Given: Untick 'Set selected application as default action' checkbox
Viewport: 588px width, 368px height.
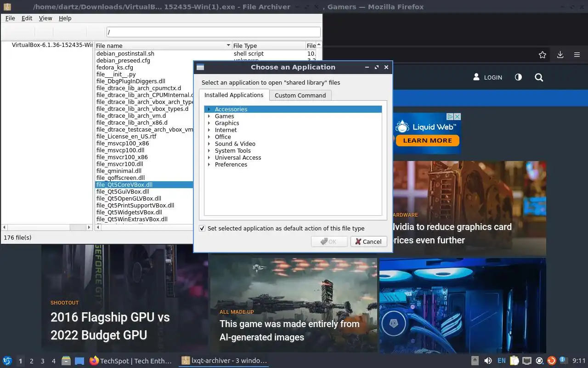Looking at the screenshot, I should [202, 228].
